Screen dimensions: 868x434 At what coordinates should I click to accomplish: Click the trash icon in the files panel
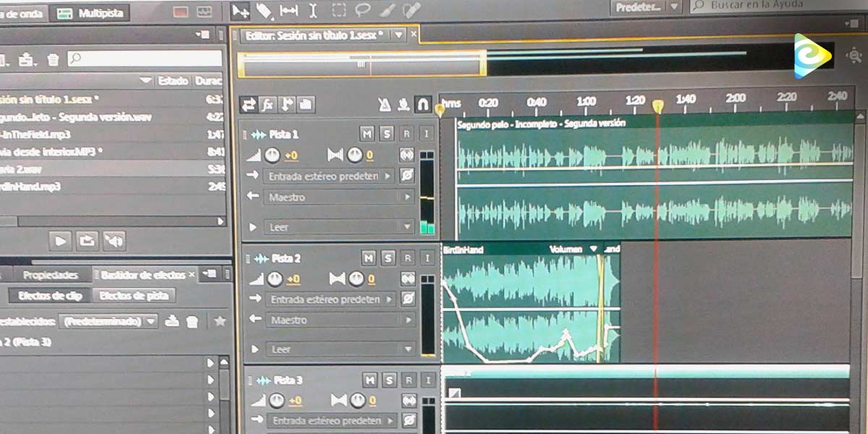tap(53, 59)
